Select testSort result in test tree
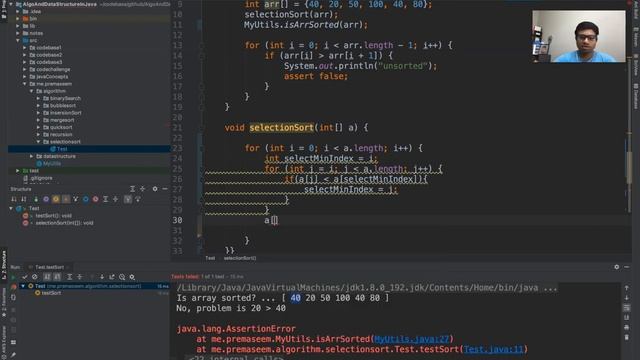Viewport: 640px width, 360px height. 51,293
